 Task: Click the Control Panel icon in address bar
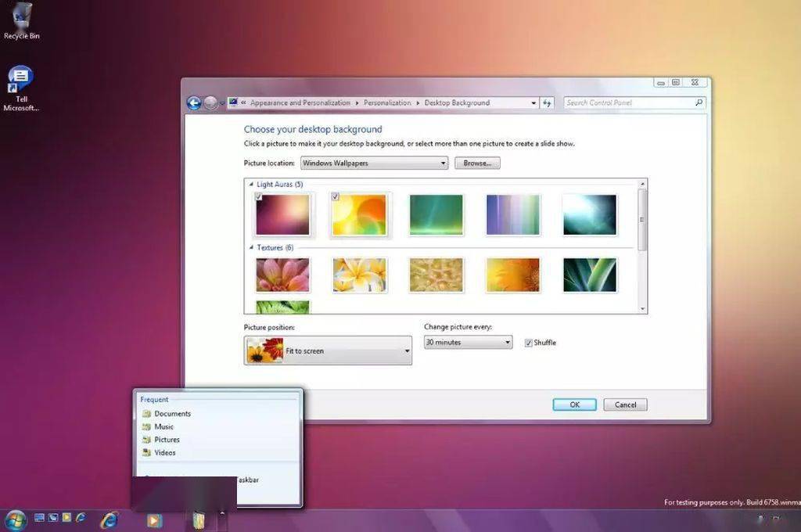(233, 102)
